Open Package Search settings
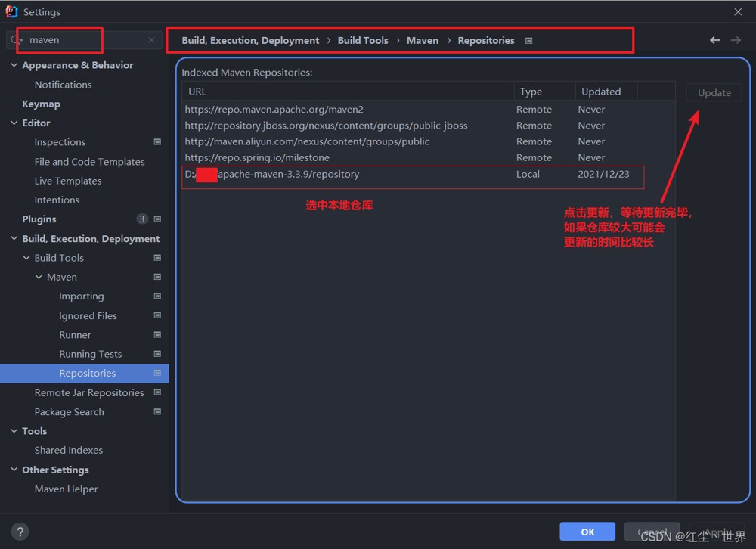The height and width of the screenshot is (549, 756). pyautogui.click(x=69, y=412)
